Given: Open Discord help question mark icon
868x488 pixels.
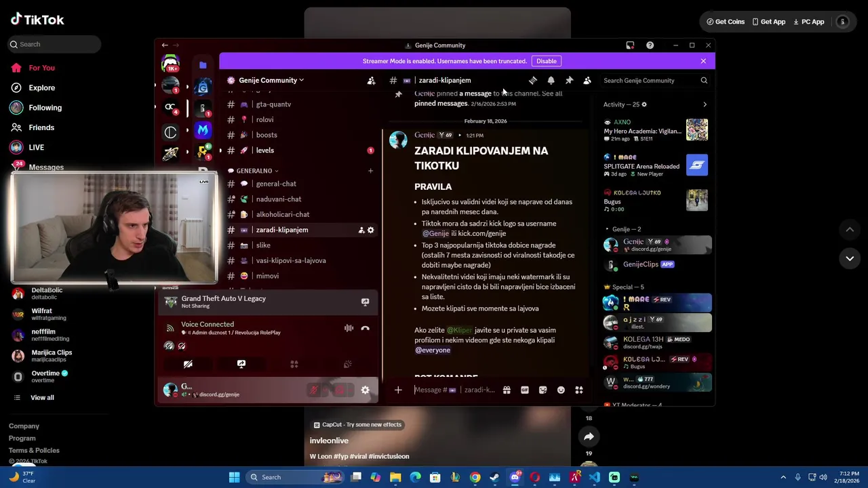Looking at the screenshot, I should click(x=650, y=45).
